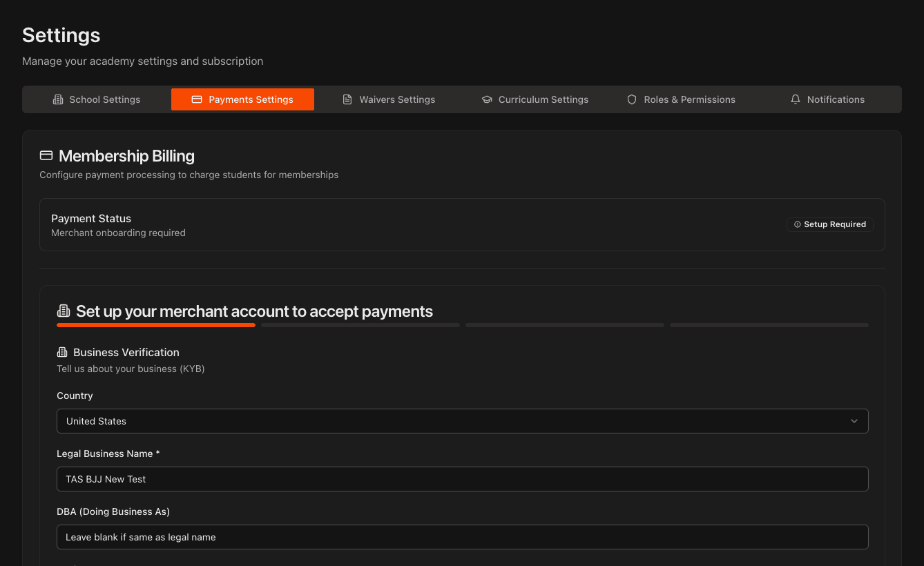Click the building icon beside merchant account heading
This screenshot has height=566, width=924.
point(64,311)
